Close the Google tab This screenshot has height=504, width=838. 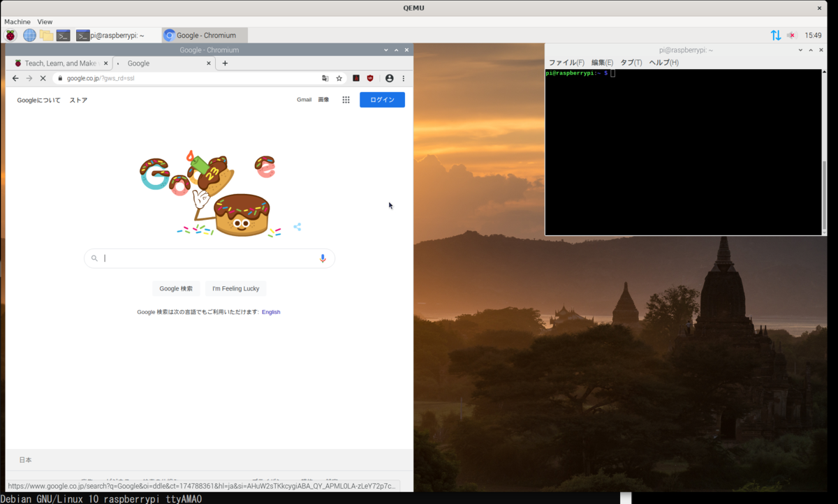click(x=209, y=63)
